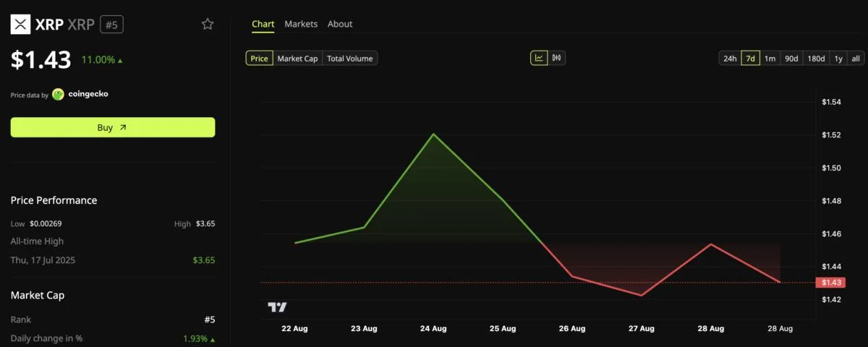Click the Thu, 17 Jul 2025 date
Image resolution: width=868 pixels, height=347 pixels.
click(43, 260)
